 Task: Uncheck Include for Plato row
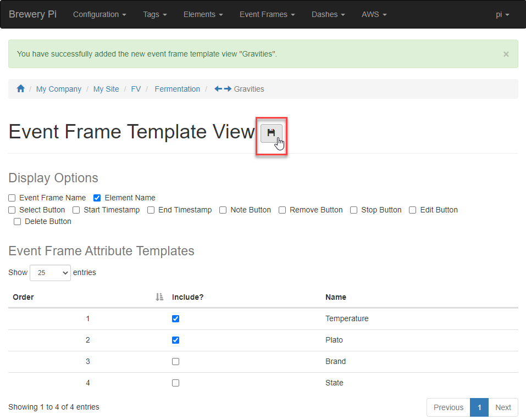pyautogui.click(x=175, y=340)
